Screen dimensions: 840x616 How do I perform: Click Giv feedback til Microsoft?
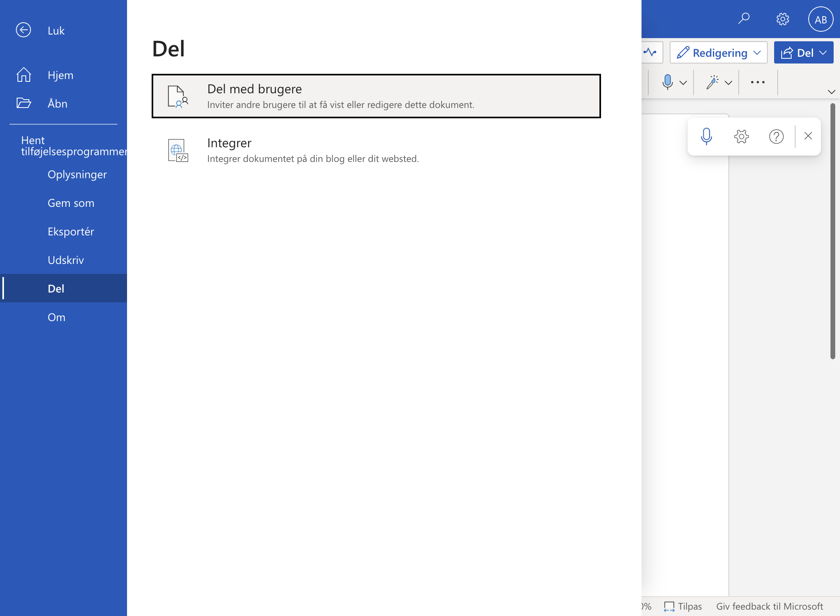pos(769,606)
